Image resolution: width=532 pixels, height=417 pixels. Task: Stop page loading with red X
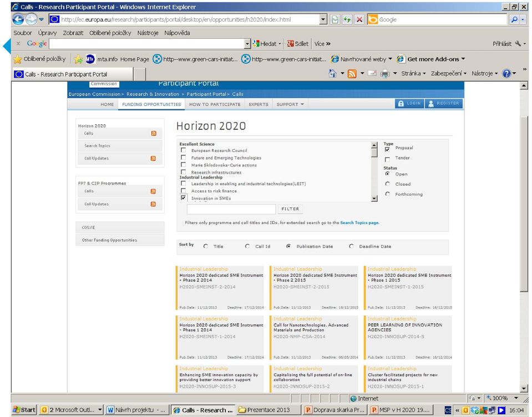(359, 19)
